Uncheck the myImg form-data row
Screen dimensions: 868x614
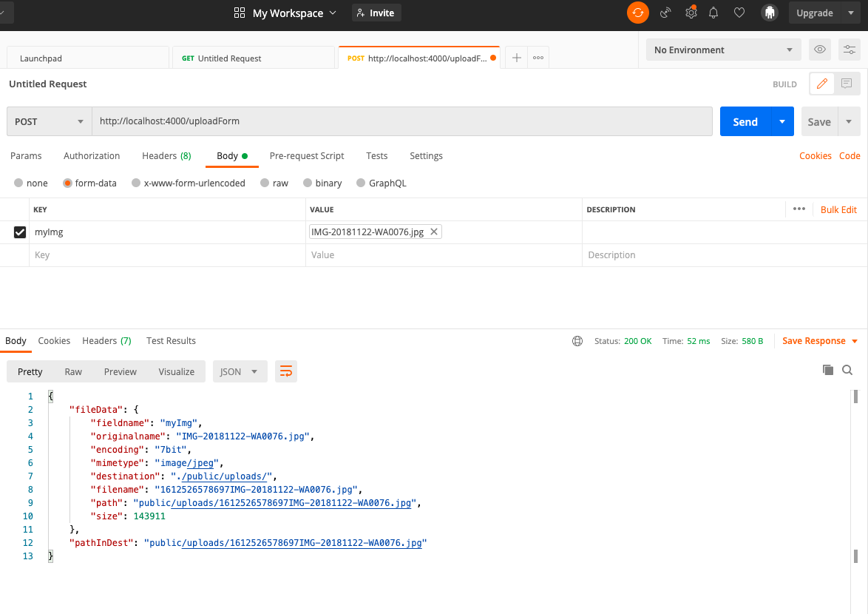tap(18, 232)
